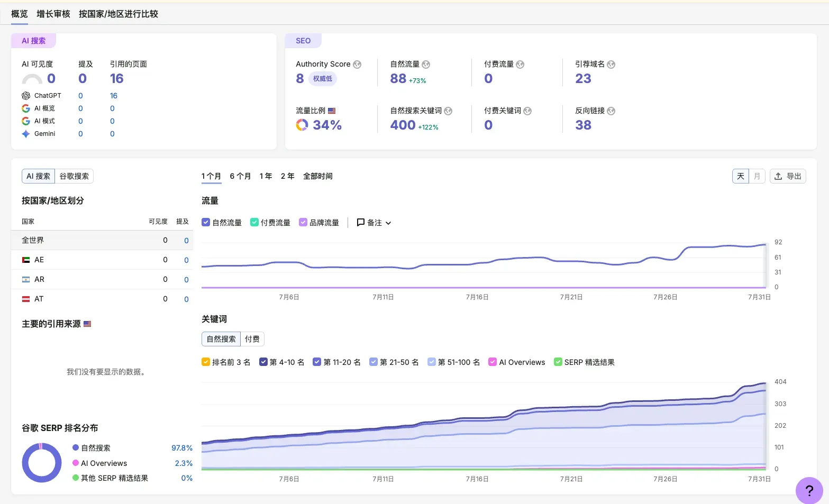Screen dimensions: 829x504
Task: Toggle the 付费流量 chart checkbox
Action: 254,223
